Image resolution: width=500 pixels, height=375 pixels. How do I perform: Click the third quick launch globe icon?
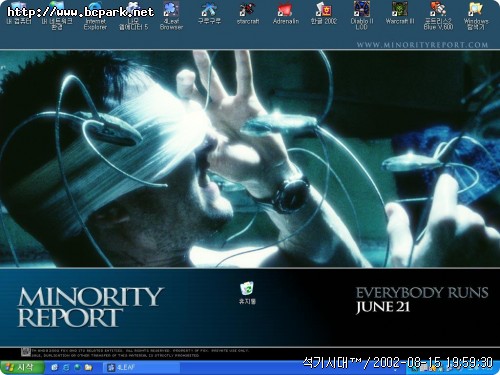77,367
